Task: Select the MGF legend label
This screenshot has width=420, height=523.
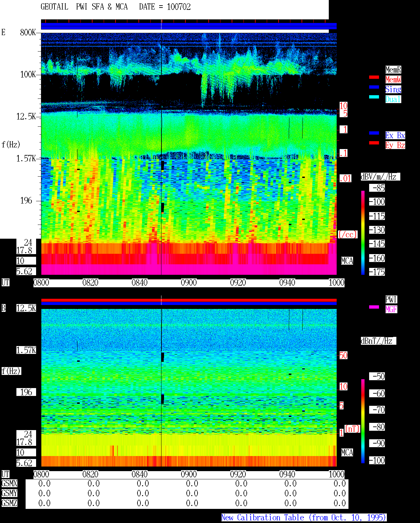Action: tap(391, 309)
